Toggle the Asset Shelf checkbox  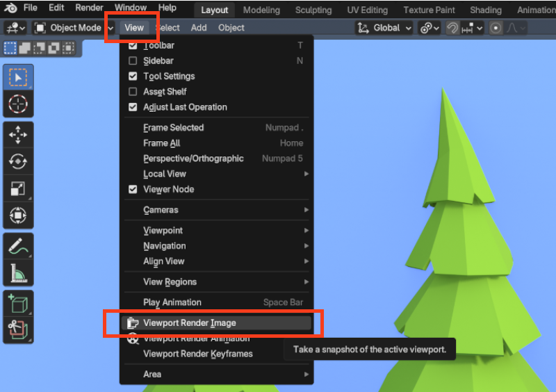pos(133,92)
